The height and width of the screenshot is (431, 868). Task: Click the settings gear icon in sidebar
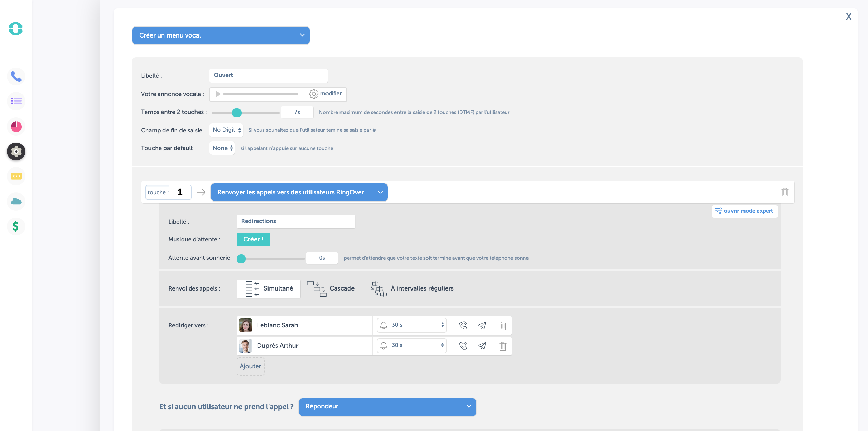point(15,152)
